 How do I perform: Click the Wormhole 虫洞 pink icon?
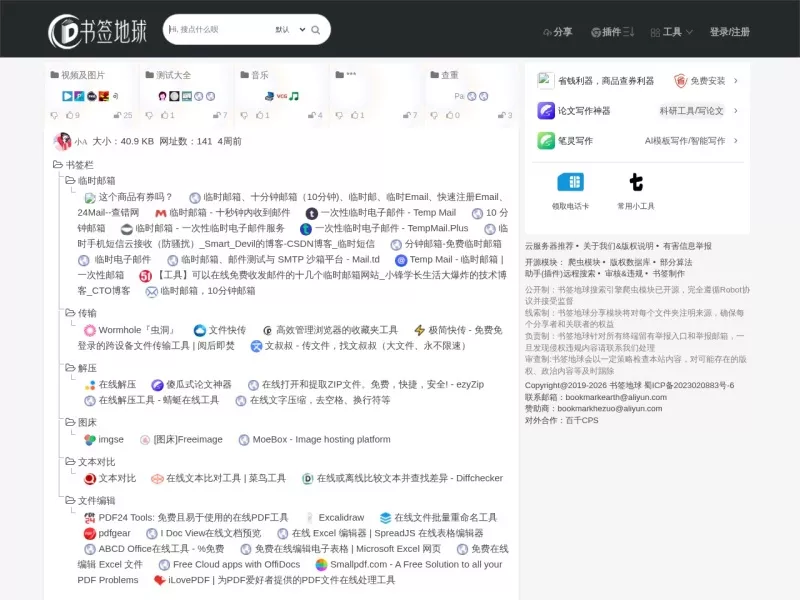click(x=90, y=331)
